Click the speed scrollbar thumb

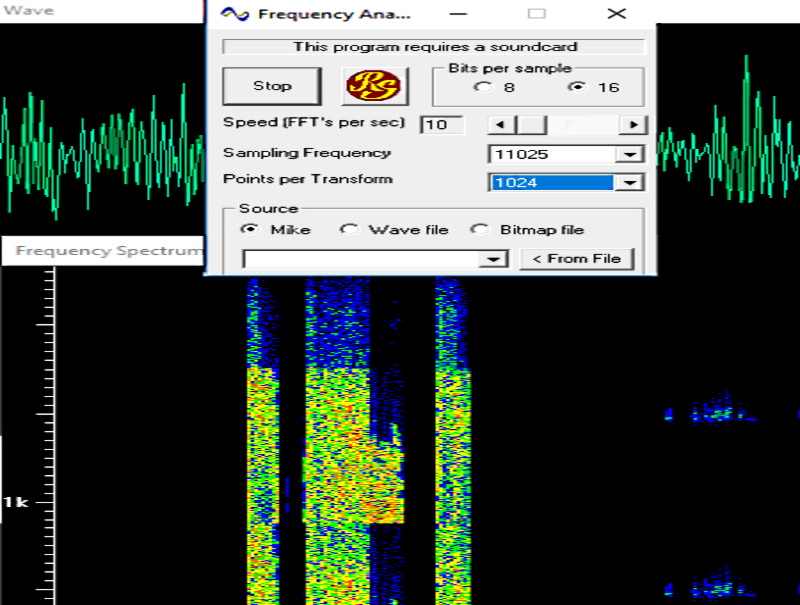pos(532,125)
